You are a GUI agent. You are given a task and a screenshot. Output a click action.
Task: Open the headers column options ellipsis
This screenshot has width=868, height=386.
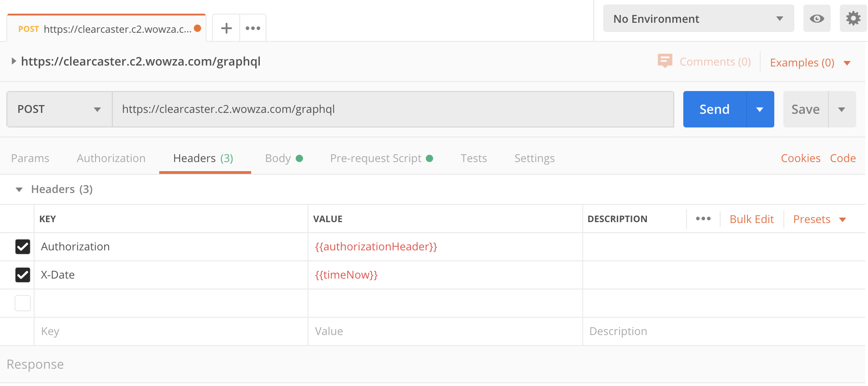[x=703, y=219]
